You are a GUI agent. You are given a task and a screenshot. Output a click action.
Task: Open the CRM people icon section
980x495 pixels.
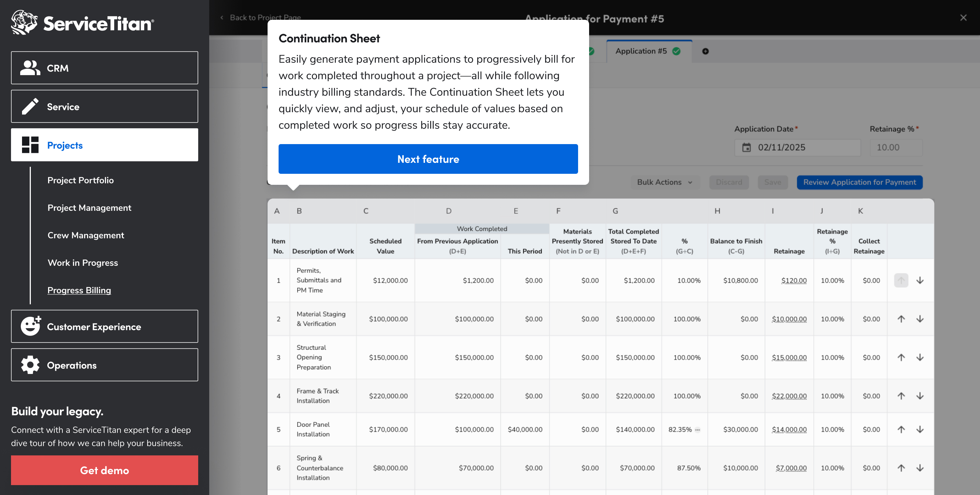(30, 68)
